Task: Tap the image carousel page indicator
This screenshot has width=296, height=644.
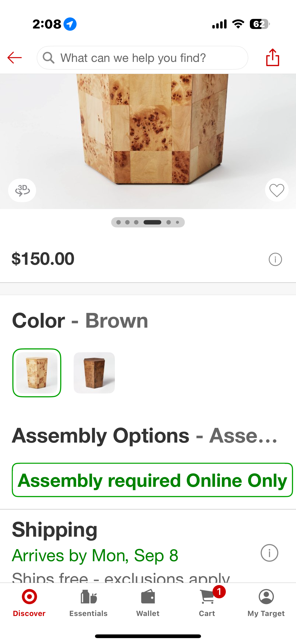Action: point(148,222)
